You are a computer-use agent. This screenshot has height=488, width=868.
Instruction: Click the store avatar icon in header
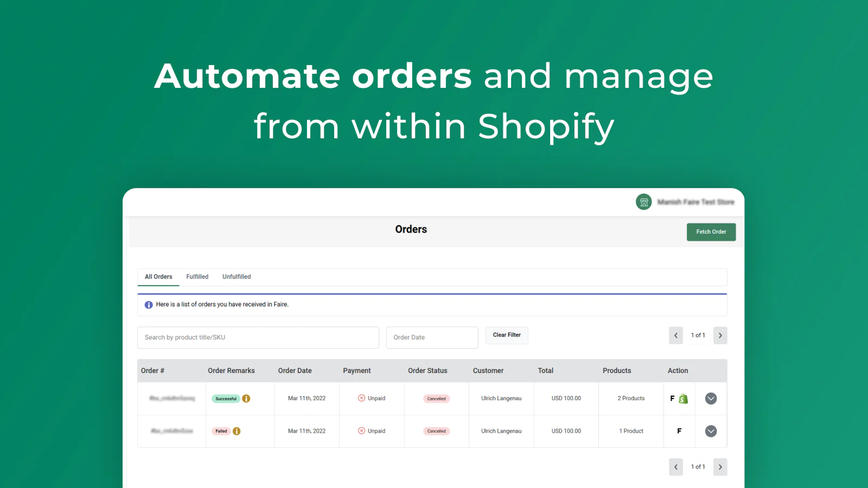coord(644,202)
